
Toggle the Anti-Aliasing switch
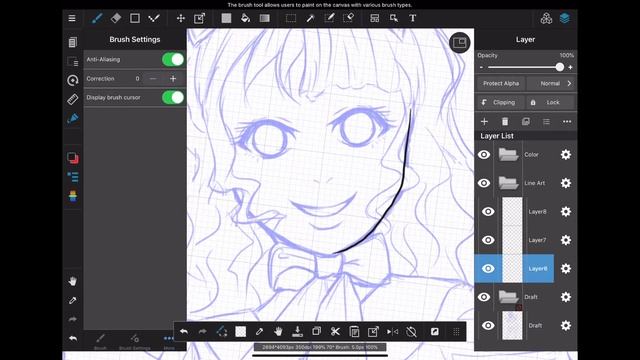(x=173, y=60)
